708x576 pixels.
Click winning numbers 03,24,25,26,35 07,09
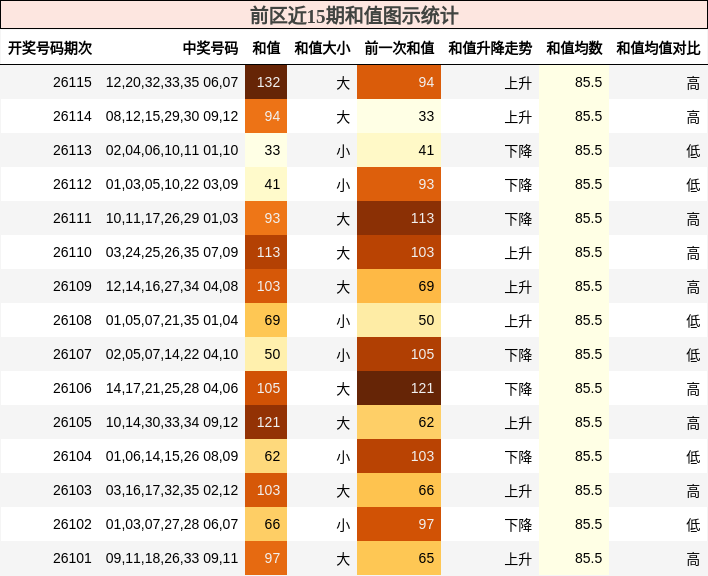click(x=172, y=252)
